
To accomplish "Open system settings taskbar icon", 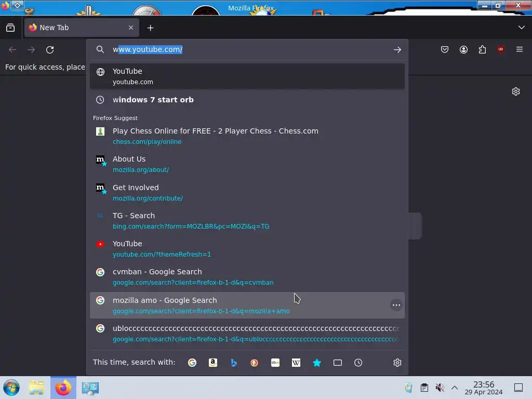I will click(x=90, y=388).
